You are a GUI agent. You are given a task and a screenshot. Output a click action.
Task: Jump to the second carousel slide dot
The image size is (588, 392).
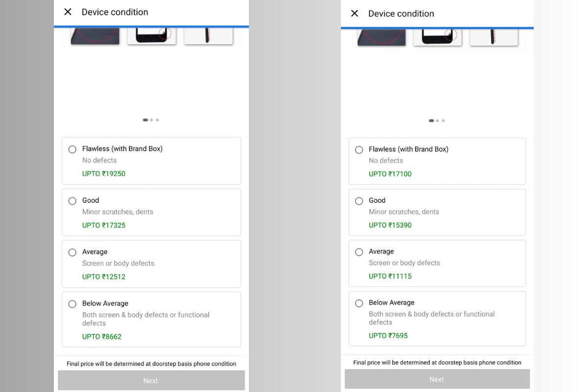coord(151,120)
